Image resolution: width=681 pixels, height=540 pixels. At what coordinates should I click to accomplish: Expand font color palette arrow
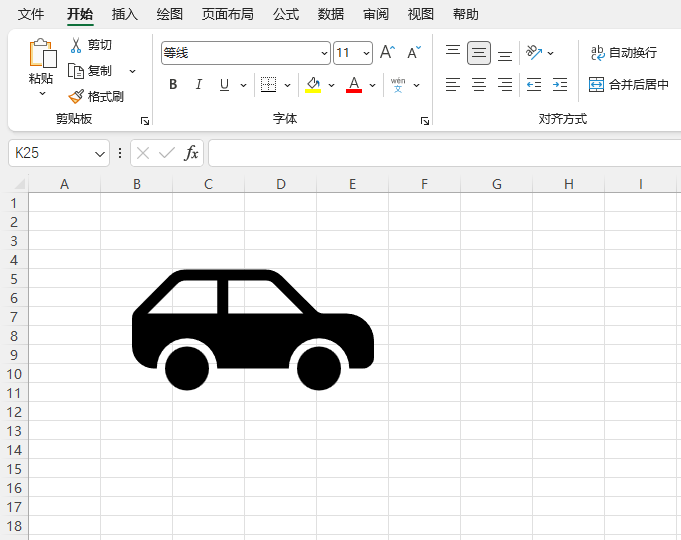pyautogui.click(x=372, y=85)
